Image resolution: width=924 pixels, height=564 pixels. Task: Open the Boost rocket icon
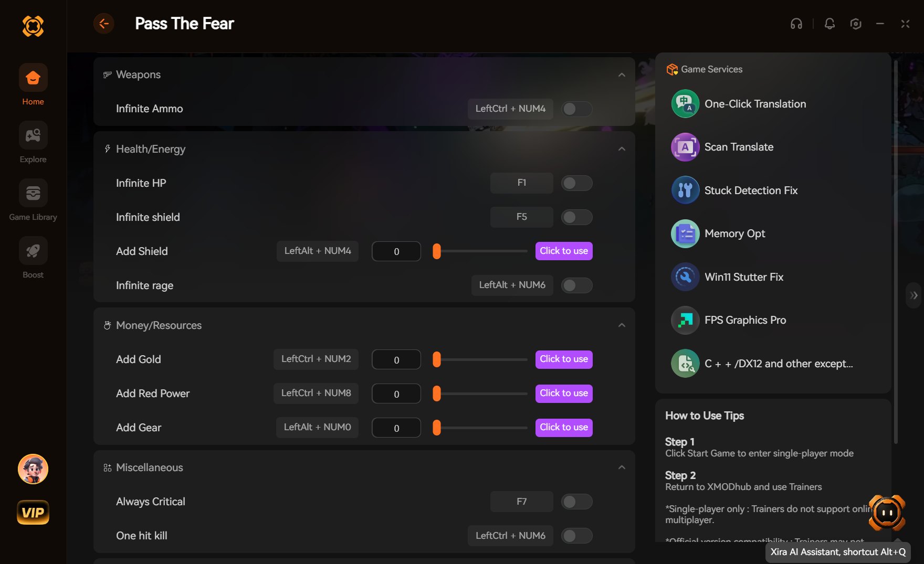(x=33, y=251)
